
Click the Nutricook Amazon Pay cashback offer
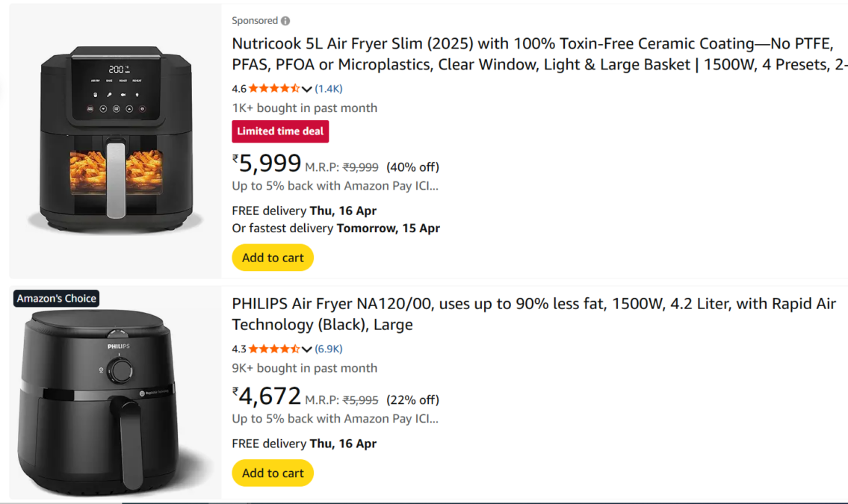[x=335, y=186]
